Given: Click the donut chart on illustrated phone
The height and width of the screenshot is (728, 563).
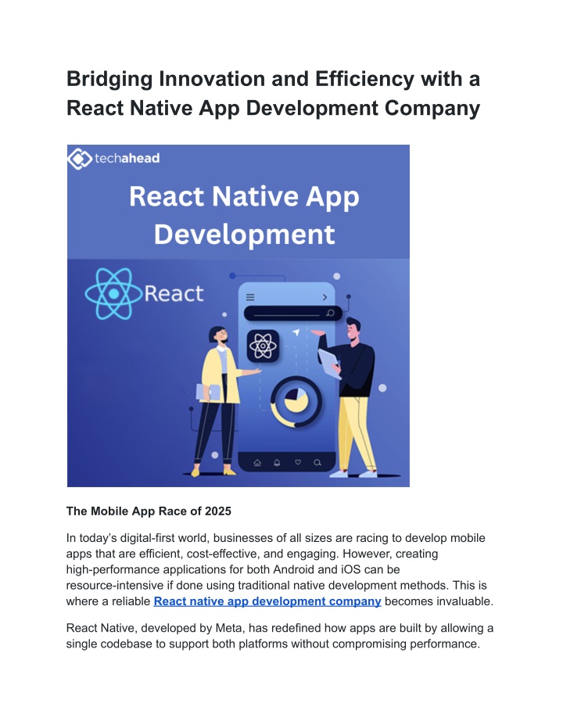Looking at the screenshot, I should coord(296,402).
